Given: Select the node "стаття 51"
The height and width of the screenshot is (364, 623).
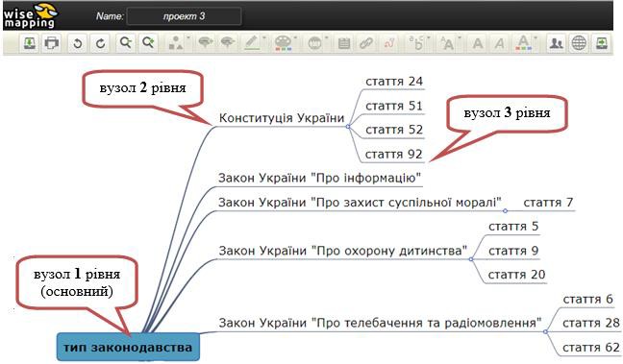Looking at the screenshot, I should [394, 106].
